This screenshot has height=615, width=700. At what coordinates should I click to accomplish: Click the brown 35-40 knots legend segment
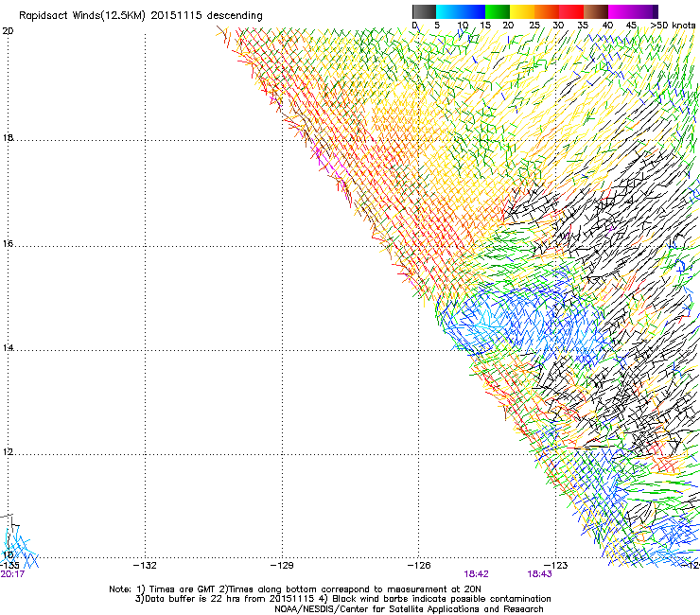coord(596,11)
